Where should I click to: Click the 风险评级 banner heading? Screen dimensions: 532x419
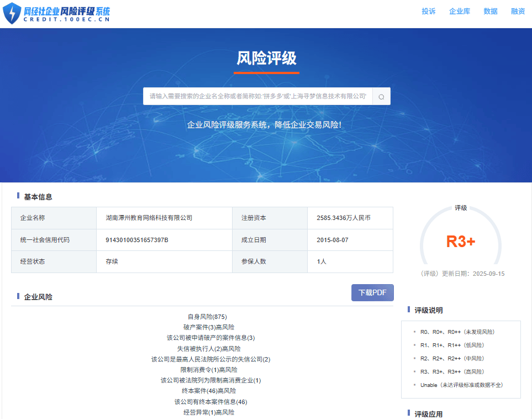266,59
